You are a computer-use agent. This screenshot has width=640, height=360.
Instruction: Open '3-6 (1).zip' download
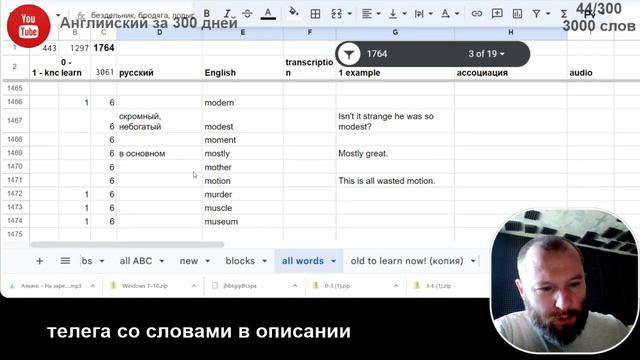(438, 286)
